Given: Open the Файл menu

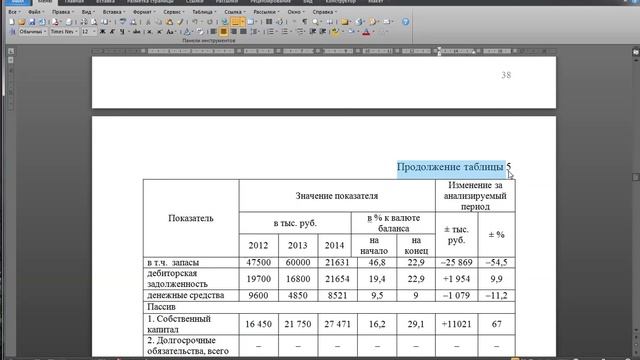Looking at the screenshot, I should coord(36,12).
